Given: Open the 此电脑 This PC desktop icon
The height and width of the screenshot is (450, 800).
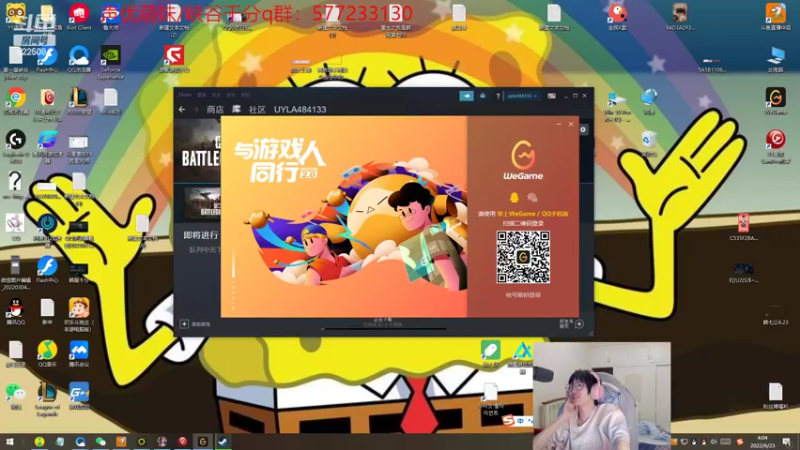Looking at the screenshot, I should click(776, 59).
